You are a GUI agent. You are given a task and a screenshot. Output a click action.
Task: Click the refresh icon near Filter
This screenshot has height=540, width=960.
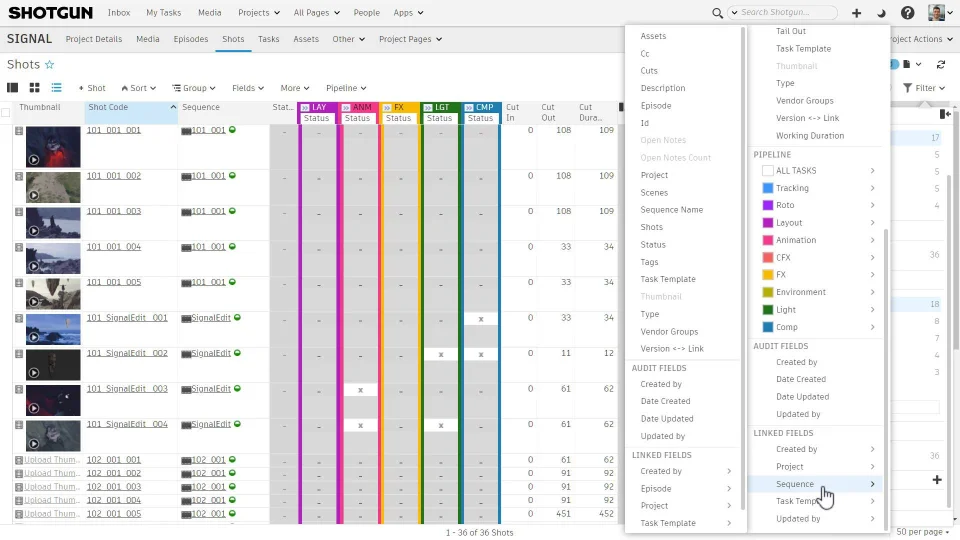[x=940, y=64]
